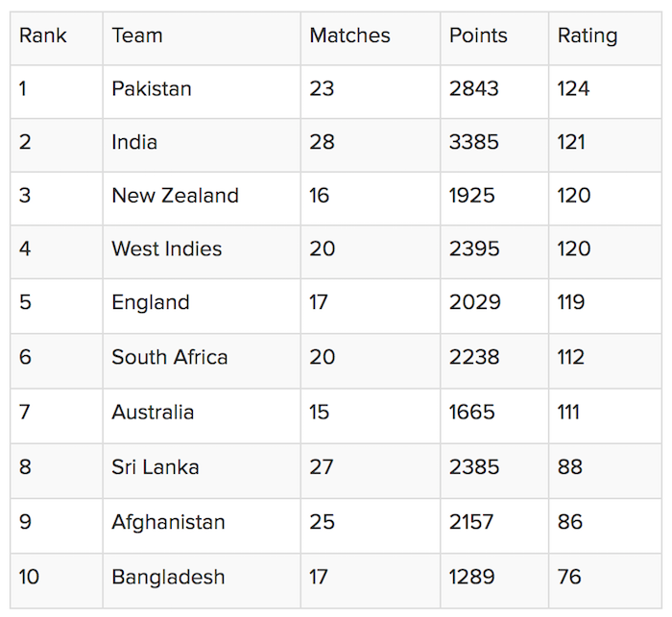Select the New Zealand team cell

coord(175,196)
